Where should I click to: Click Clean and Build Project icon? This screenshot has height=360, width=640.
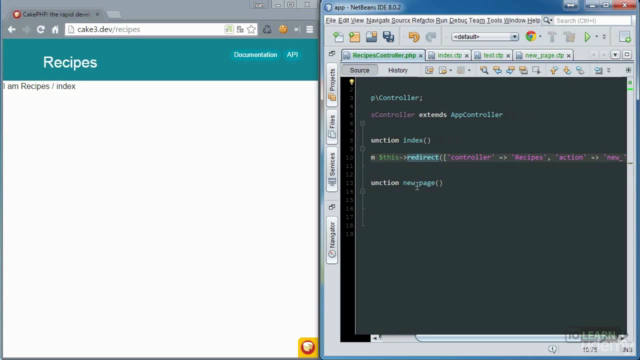tap(569, 37)
